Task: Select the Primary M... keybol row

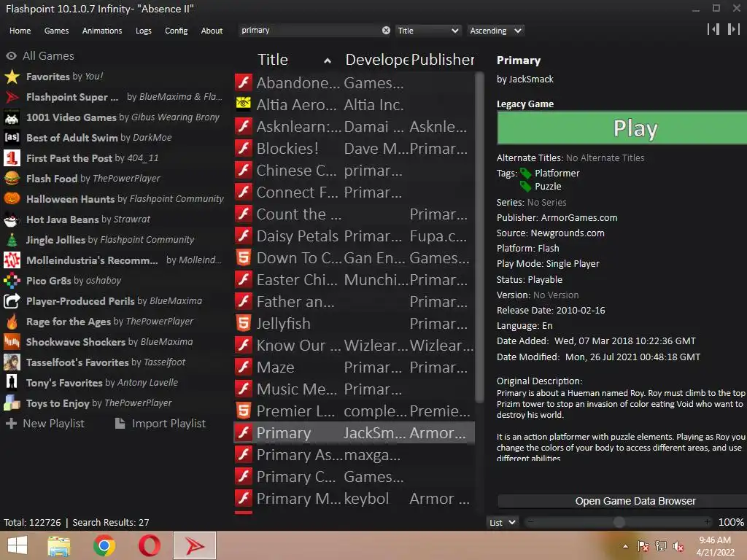Action: click(x=354, y=499)
